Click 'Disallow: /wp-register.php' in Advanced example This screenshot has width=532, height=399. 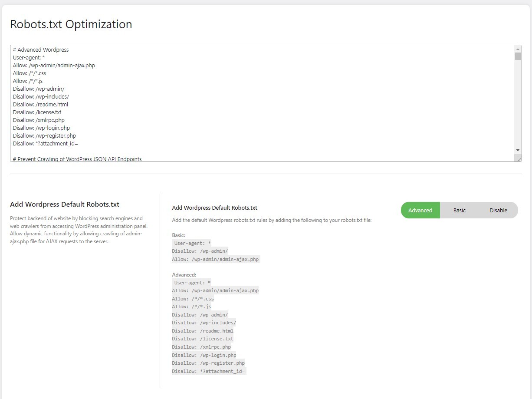pos(208,363)
